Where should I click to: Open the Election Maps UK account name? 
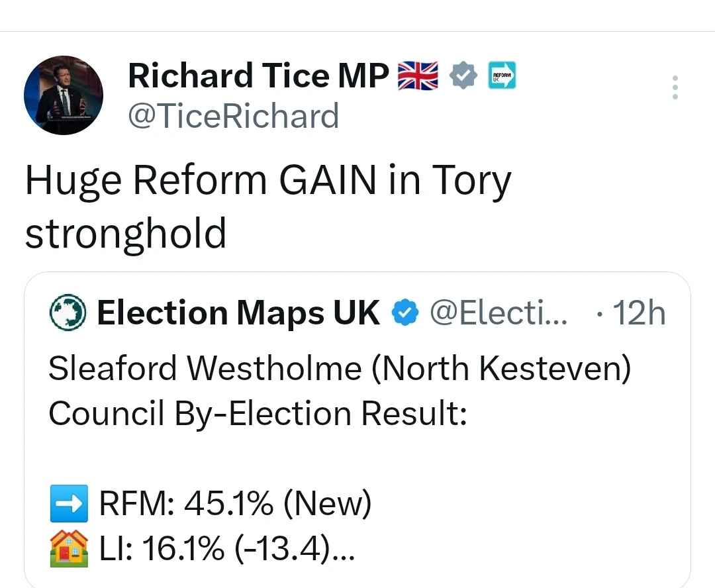click(x=238, y=313)
